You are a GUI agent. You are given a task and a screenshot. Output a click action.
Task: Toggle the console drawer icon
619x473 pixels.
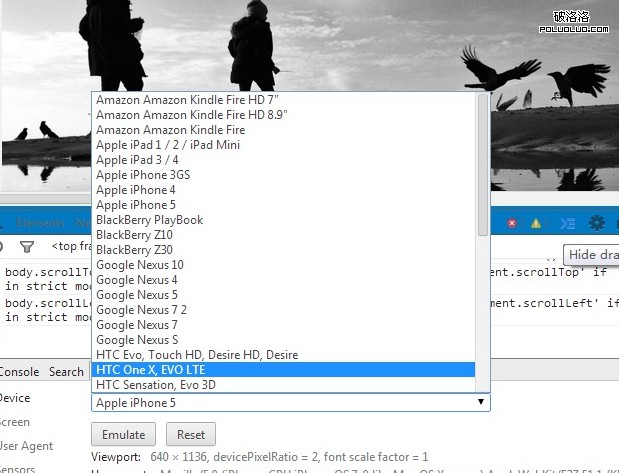point(567,223)
